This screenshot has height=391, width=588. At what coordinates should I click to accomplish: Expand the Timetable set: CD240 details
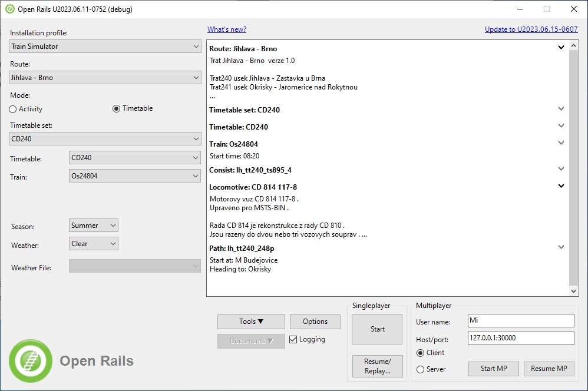click(x=561, y=109)
